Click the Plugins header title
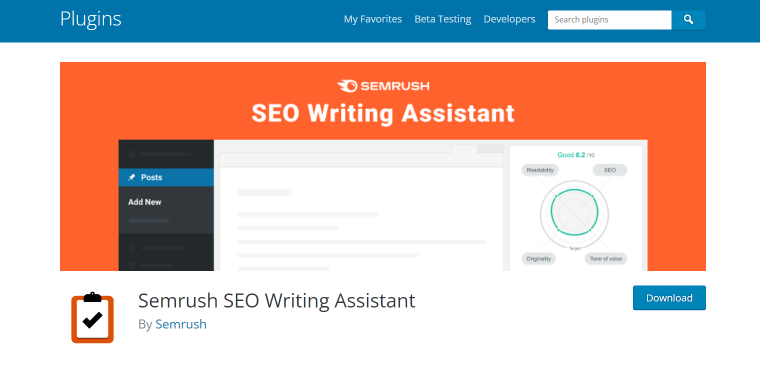Viewport: 760px width, 365px height. pos(91,19)
